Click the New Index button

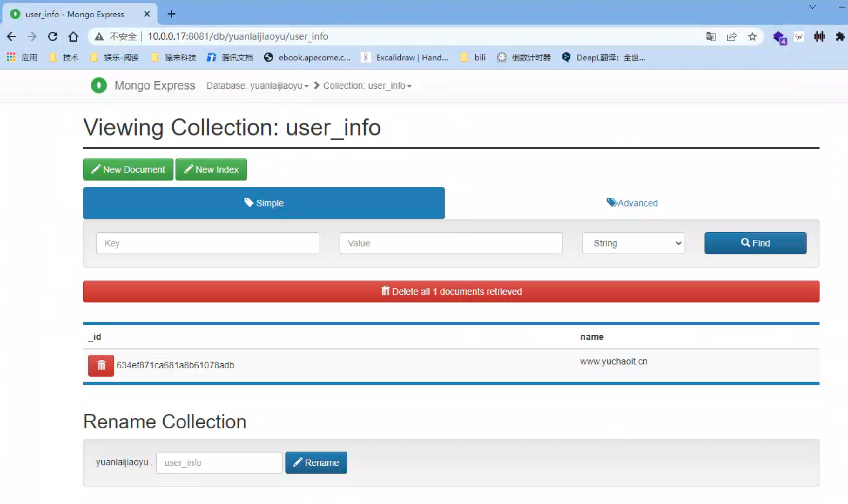tap(211, 169)
